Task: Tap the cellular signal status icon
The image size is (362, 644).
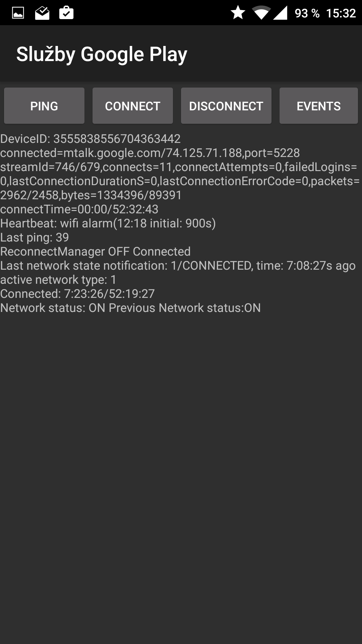Action: (x=280, y=13)
